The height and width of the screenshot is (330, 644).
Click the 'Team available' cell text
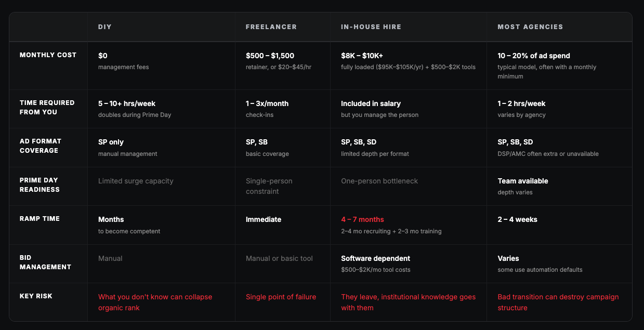click(522, 181)
